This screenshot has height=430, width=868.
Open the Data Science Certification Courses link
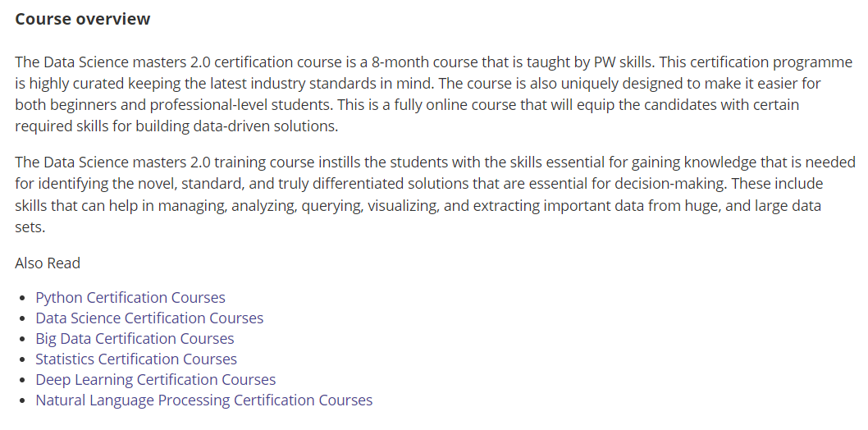pos(149,318)
